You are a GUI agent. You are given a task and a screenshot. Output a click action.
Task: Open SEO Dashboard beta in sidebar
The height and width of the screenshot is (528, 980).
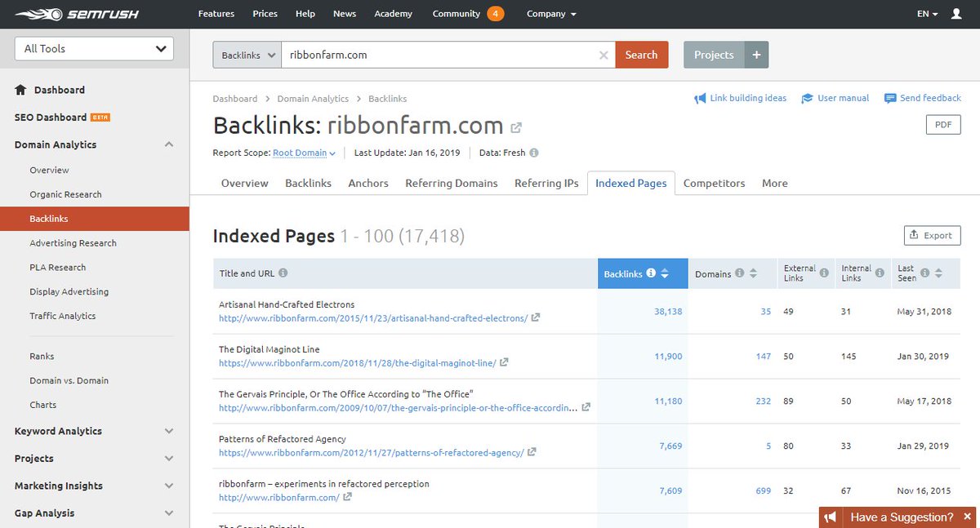62,118
